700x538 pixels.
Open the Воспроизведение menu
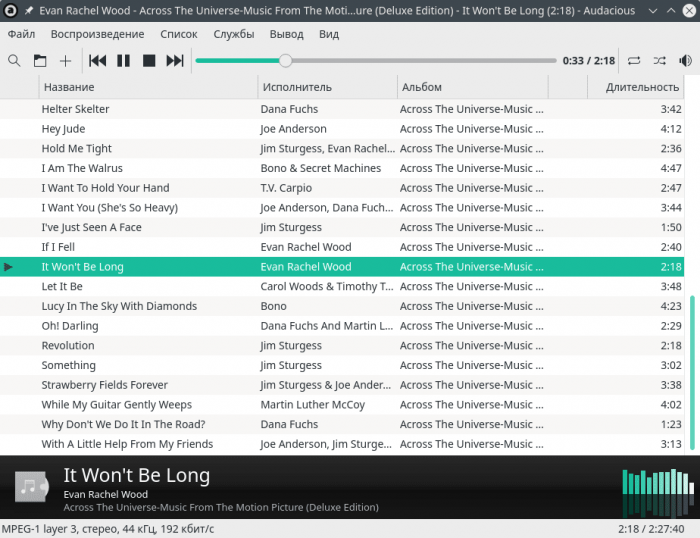[x=97, y=34]
